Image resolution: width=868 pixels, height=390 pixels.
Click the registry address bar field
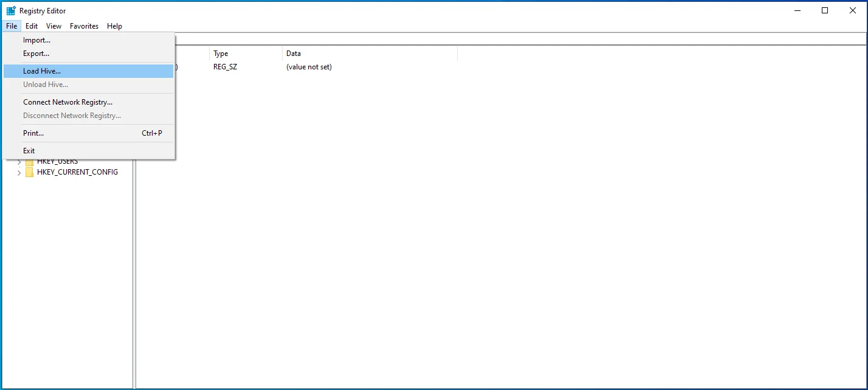point(520,39)
